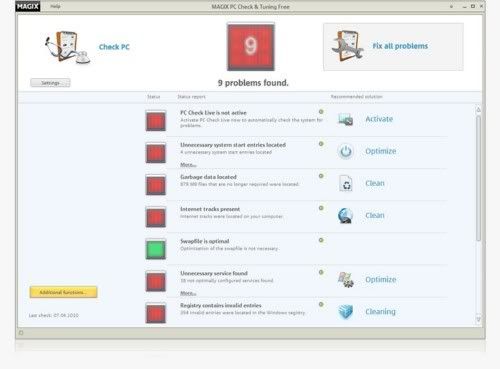The width and height of the screenshot is (500, 369).
Task: Click info dot beside Swapfile is optimal
Action: point(321,240)
